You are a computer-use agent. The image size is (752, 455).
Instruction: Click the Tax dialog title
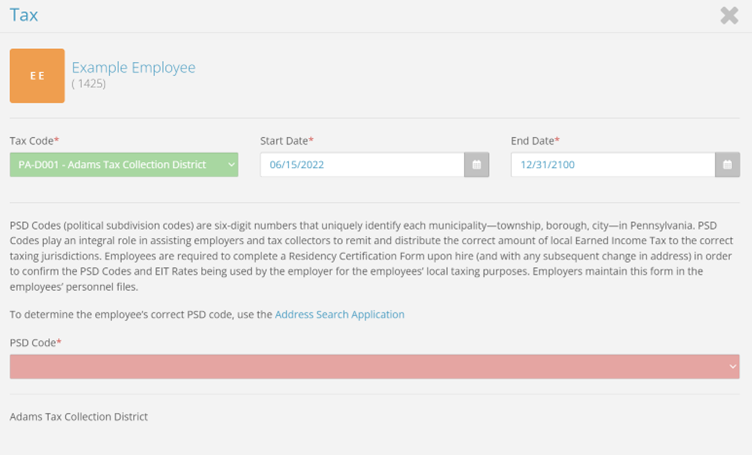(23, 14)
